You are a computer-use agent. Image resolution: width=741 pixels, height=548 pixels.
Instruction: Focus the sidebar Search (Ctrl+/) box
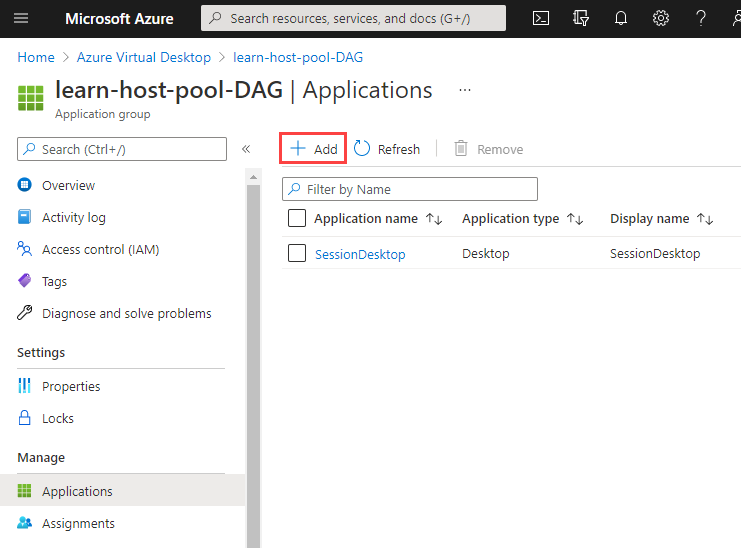pyautogui.click(x=122, y=149)
